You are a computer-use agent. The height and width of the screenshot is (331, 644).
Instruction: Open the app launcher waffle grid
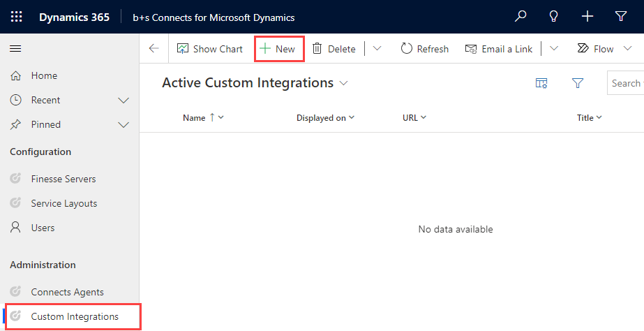(17, 17)
